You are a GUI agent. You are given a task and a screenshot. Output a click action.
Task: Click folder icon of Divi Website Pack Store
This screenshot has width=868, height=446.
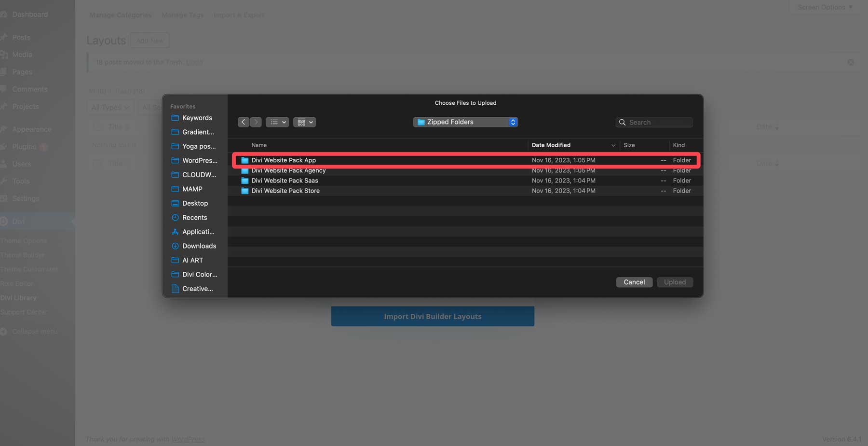tap(245, 191)
